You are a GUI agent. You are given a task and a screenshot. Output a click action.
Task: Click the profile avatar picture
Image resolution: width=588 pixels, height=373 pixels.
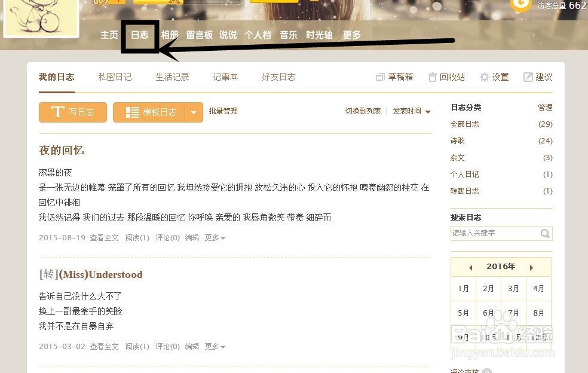pos(41,17)
